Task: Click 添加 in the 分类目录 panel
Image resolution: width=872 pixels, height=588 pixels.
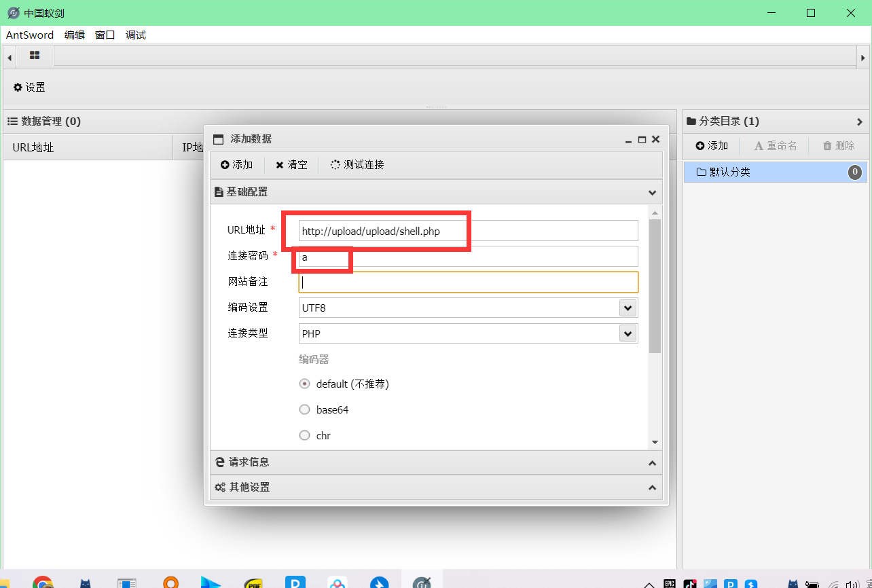Action: click(x=712, y=146)
